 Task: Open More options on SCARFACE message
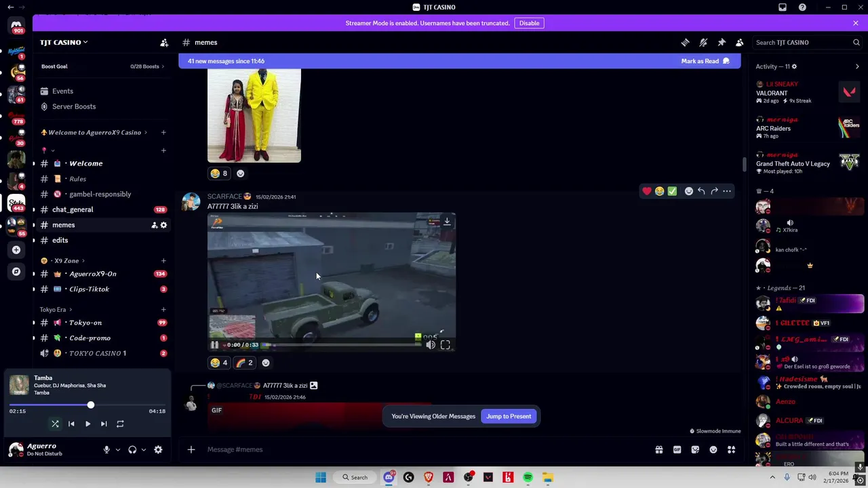click(x=727, y=191)
